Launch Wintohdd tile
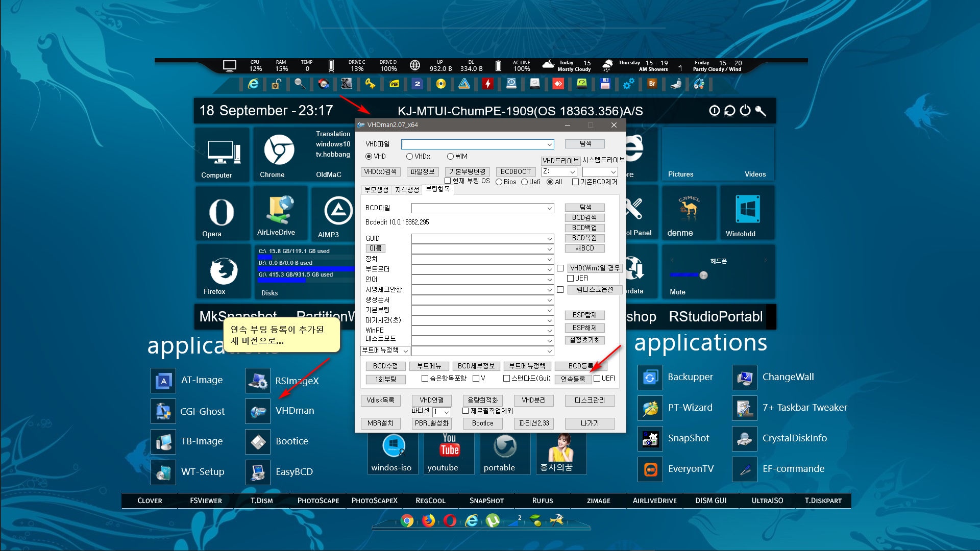Screen dimensions: 980x551 (x=747, y=213)
